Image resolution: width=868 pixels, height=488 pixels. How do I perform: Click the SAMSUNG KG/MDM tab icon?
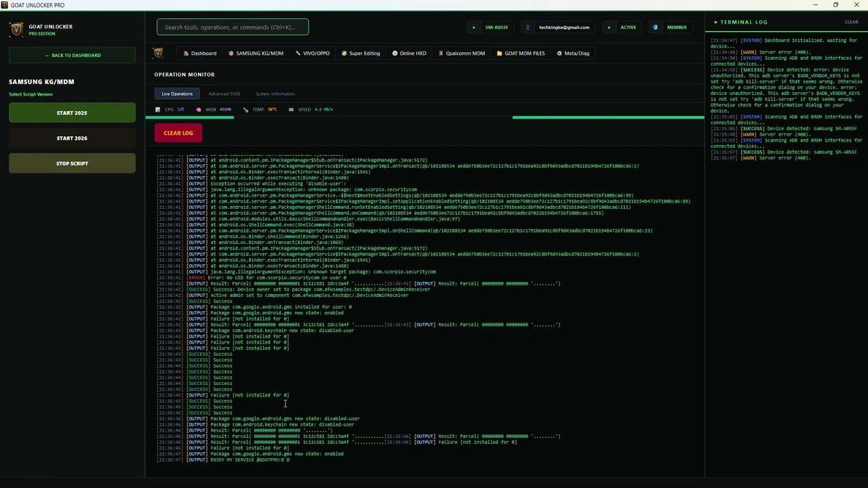[x=231, y=54]
